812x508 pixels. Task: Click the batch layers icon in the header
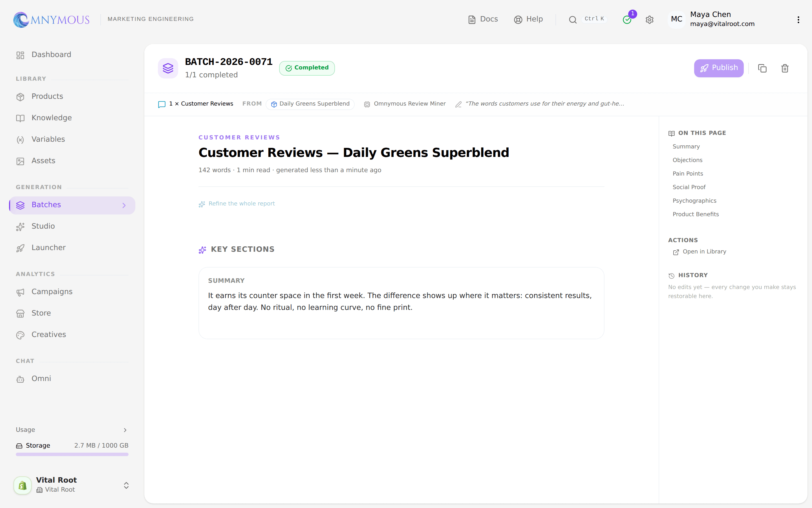coord(168,68)
